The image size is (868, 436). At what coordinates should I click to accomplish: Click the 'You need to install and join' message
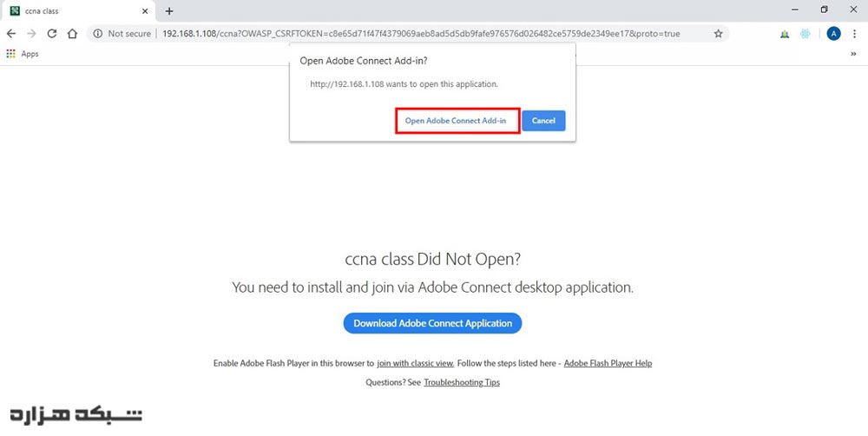pyautogui.click(x=432, y=287)
